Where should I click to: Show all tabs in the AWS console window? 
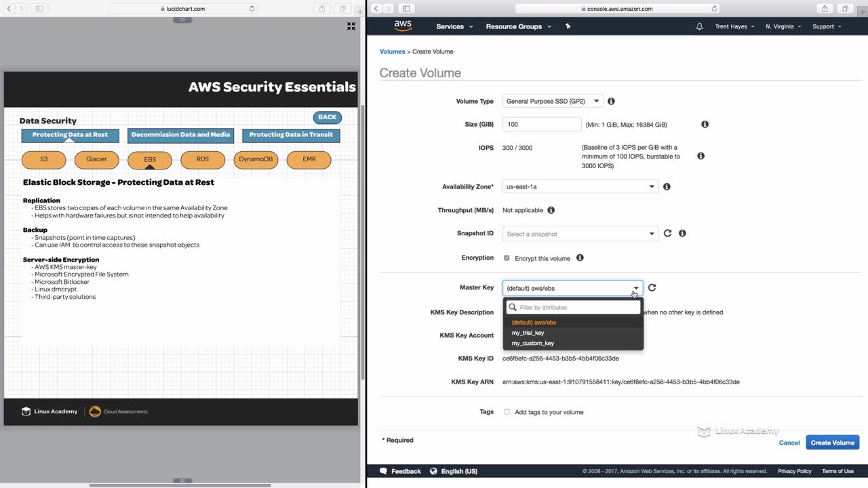845,9
